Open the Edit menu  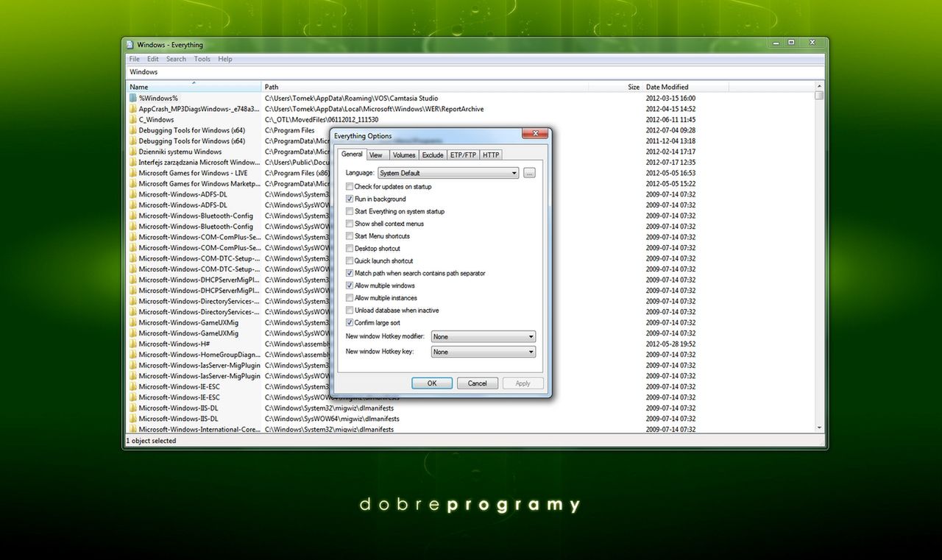[152, 59]
